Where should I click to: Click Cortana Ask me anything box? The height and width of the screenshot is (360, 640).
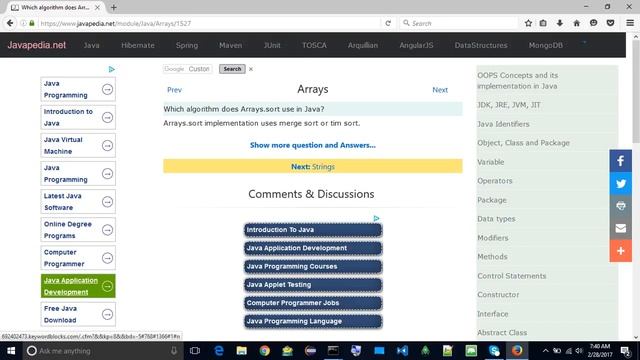click(102, 351)
